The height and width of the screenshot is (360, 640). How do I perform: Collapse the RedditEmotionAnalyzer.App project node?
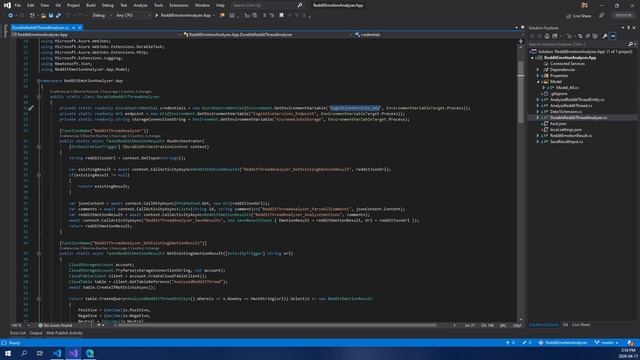point(532,58)
